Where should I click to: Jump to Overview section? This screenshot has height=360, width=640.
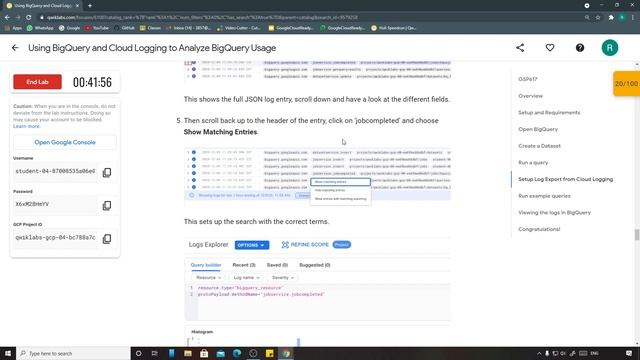(531, 96)
